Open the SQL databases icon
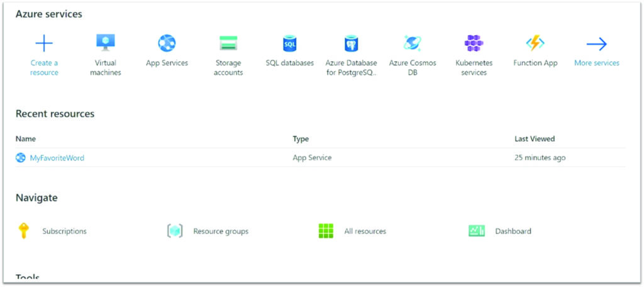 [290, 43]
